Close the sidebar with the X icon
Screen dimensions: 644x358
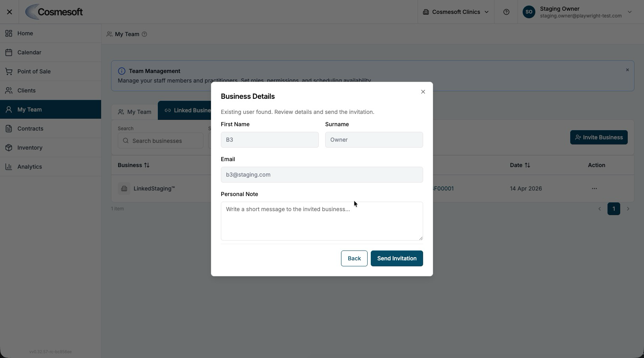[x=10, y=12]
